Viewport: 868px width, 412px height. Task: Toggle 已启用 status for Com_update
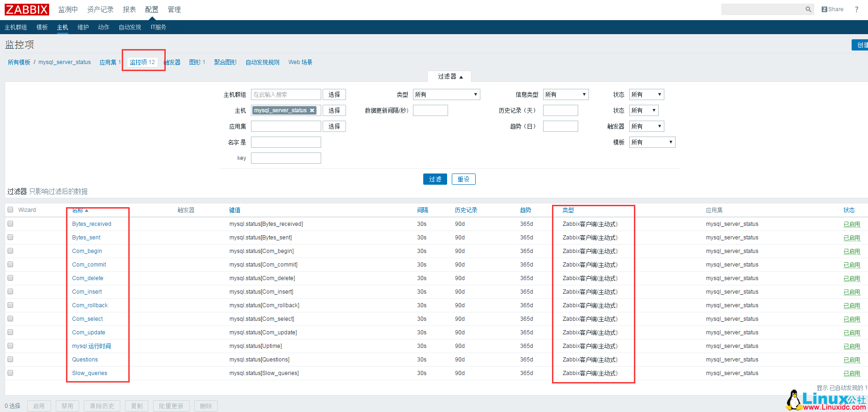[x=852, y=332]
